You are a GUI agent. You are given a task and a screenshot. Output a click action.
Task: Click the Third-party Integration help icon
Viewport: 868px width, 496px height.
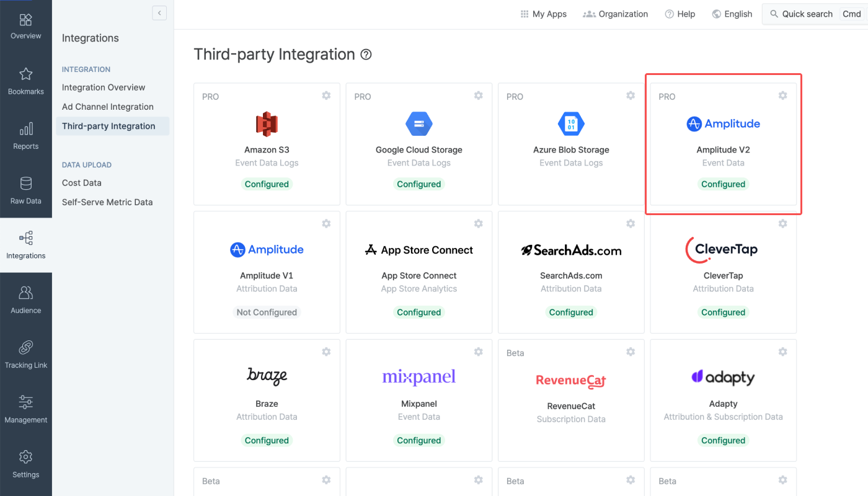point(366,55)
